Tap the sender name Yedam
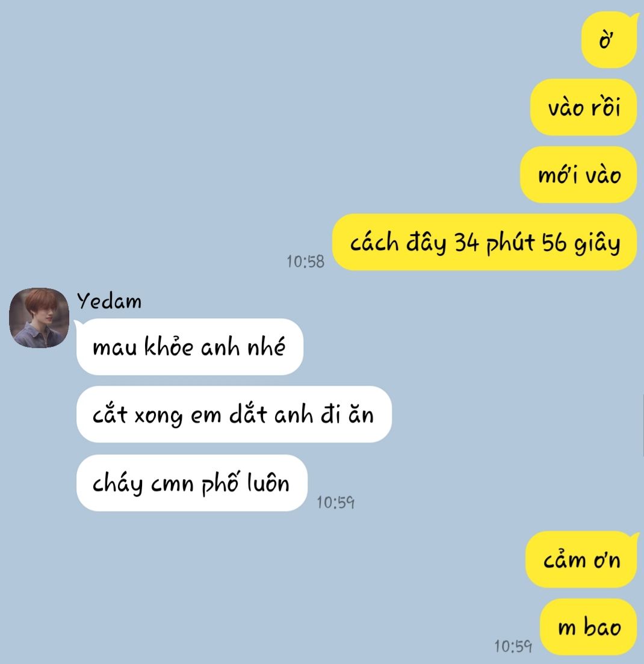644x664 pixels. tap(109, 301)
